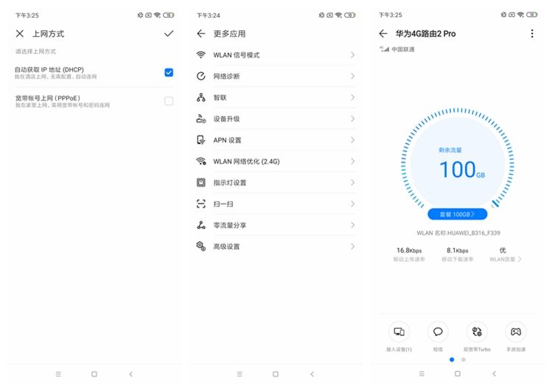Viewport: 552px width, 392px height.
Task: Tap the 华为4G路由2 Pro title
Action: point(426,34)
